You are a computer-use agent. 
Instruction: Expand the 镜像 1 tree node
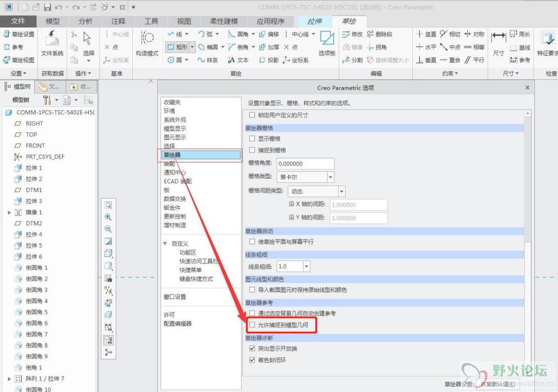point(9,212)
